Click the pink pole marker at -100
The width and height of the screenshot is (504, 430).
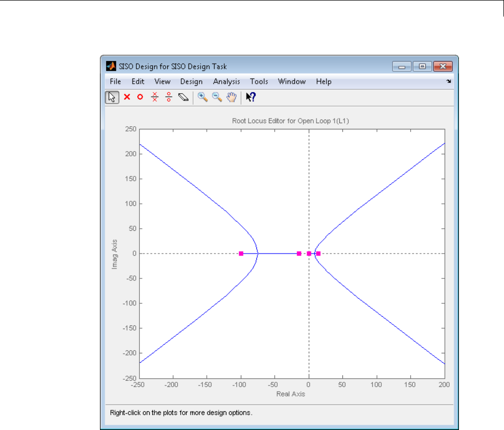click(x=241, y=254)
